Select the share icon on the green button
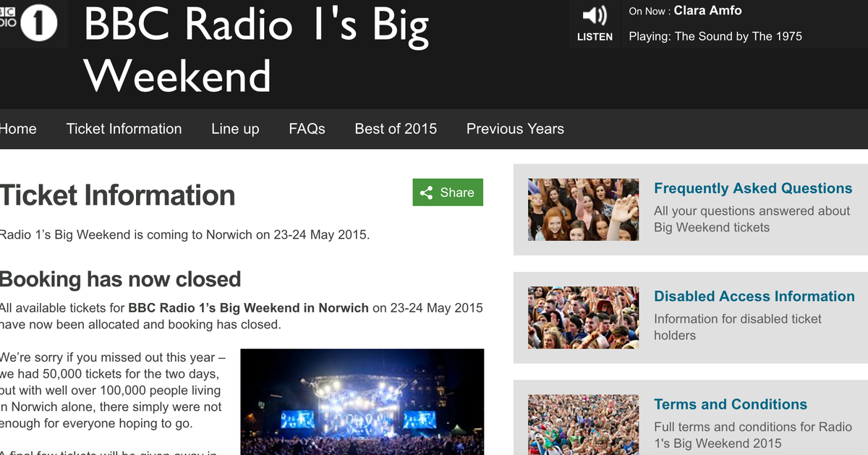868x455 pixels. (x=427, y=192)
